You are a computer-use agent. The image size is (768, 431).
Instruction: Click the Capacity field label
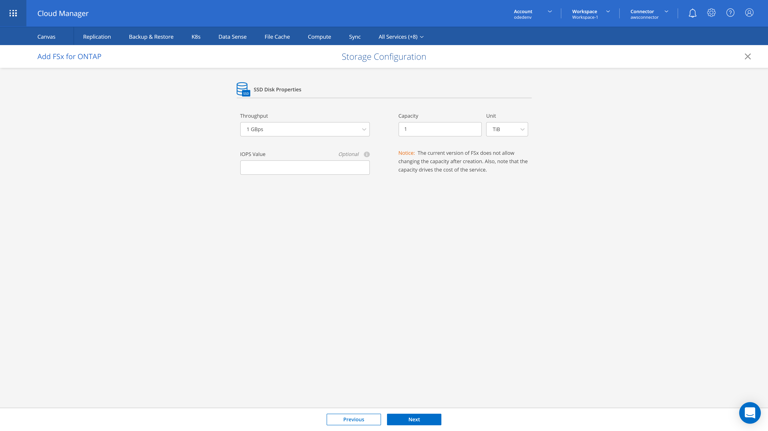408,116
